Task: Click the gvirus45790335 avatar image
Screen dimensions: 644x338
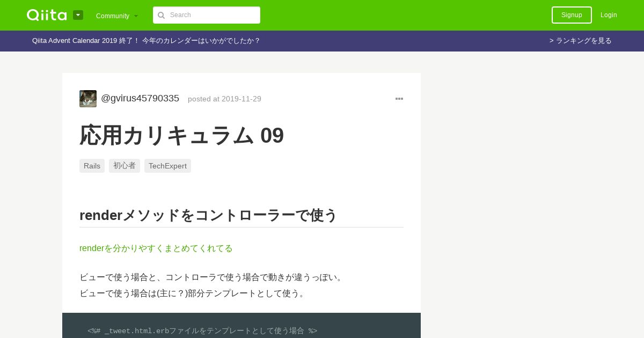Action: click(88, 99)
